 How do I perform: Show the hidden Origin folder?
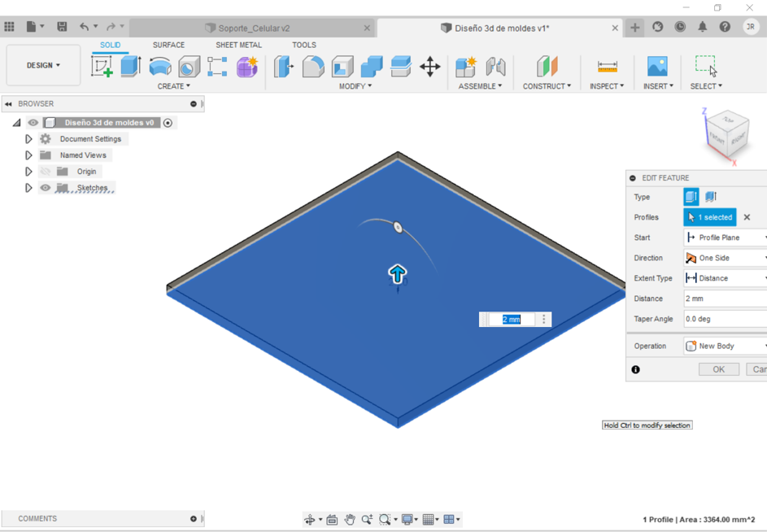pos(45,172)
